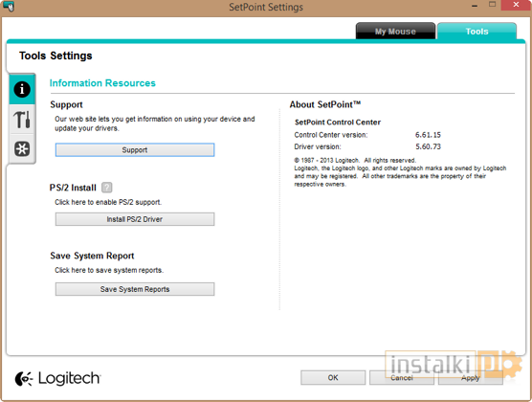The width and height of the screenshot is (532, 402).
Task: Click Control Center version value 6.61.15
Action: point(428,135)
